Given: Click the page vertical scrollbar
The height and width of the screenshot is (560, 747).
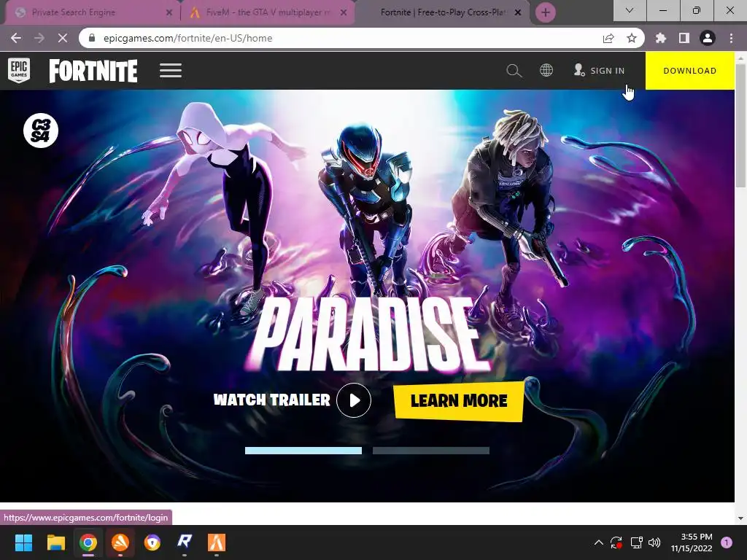Looking at the screenshot, I should [740, 124].
